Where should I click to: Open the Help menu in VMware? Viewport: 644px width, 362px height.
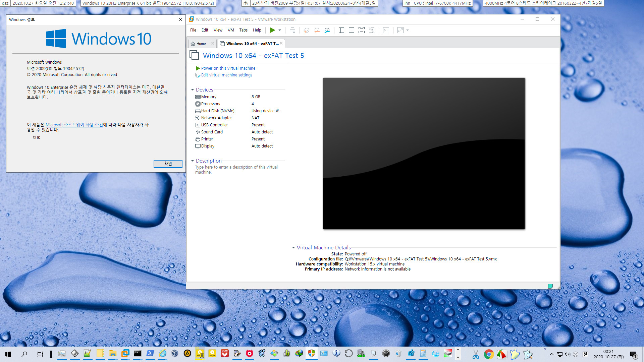click(x=257, y=30)
